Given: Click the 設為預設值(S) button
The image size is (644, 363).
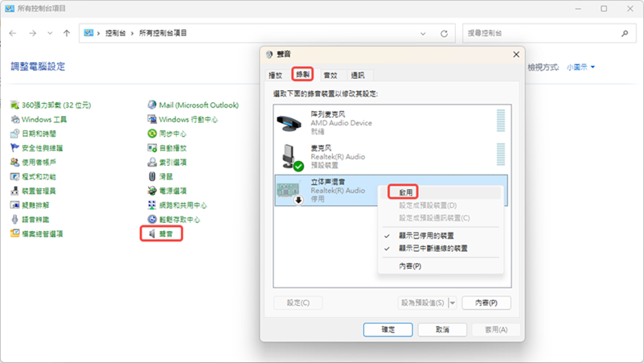Looking at the screenshot, I should click(x=423, y=303).
